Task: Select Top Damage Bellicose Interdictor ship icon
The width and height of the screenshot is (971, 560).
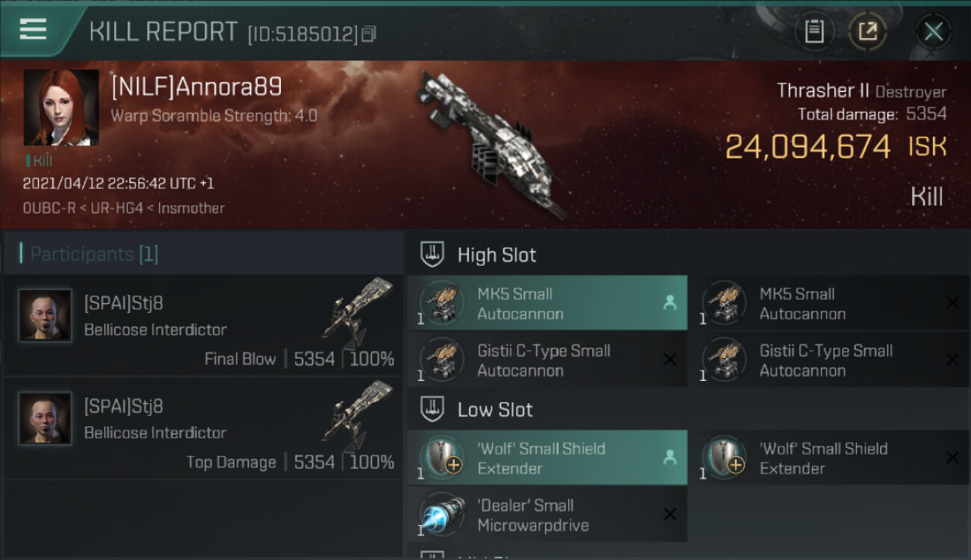Action: (x=358, y=415)
